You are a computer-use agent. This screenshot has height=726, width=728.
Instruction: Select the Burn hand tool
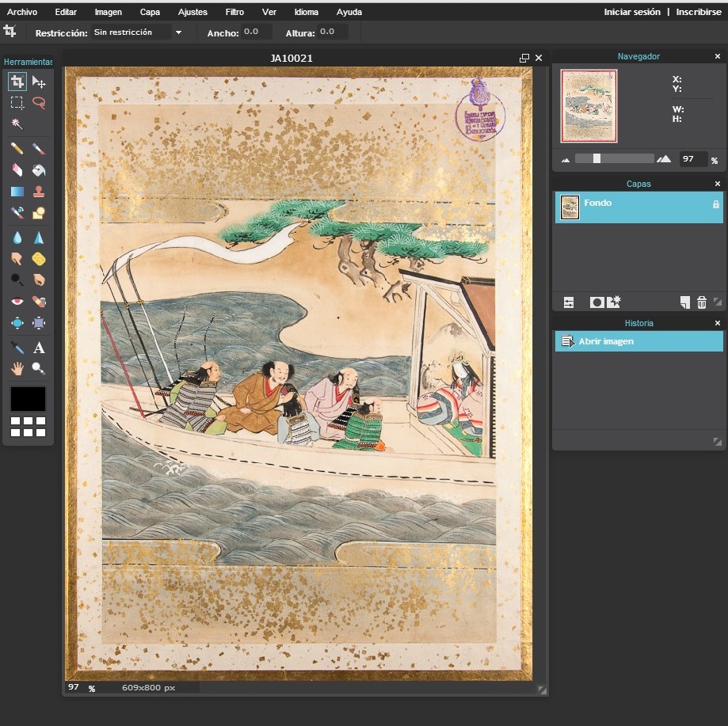(x=39, y=279)
